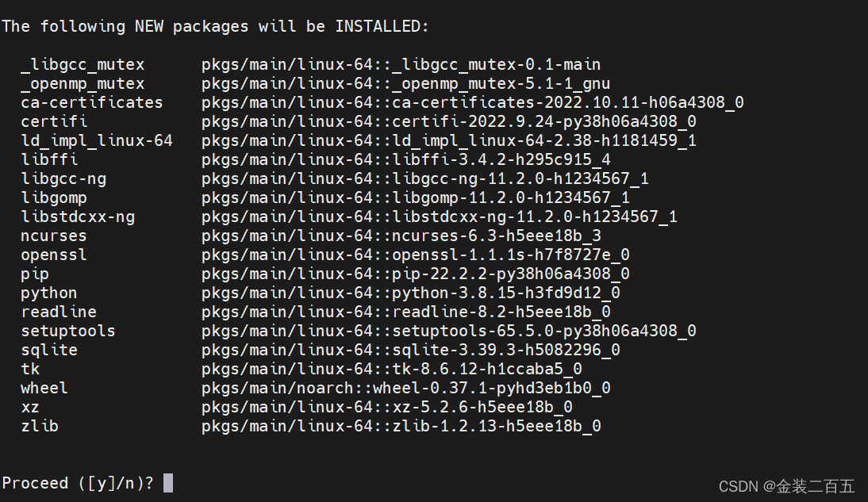Click the zlib package name
The image size is (868, 502).
coord(40,426)
